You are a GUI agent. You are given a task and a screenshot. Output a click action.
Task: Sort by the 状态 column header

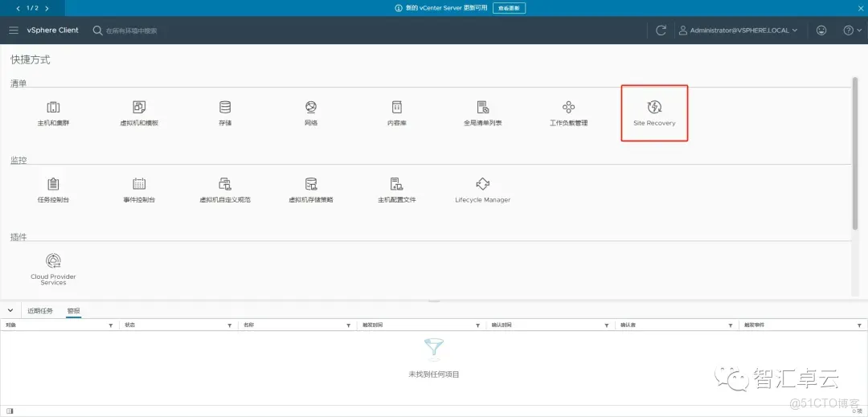pos(130,325)
